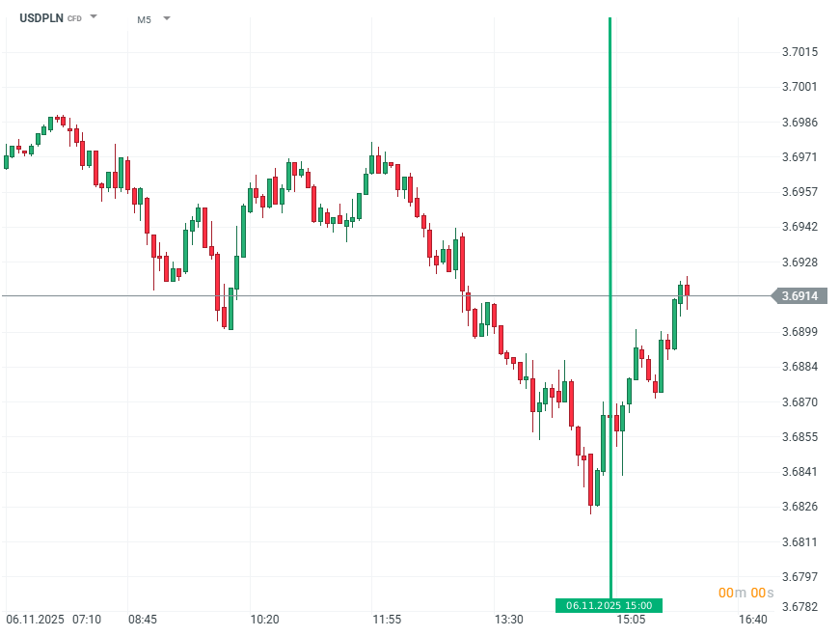Select the green vertical time marker line

pyautogui.click(x=610, y=193)
